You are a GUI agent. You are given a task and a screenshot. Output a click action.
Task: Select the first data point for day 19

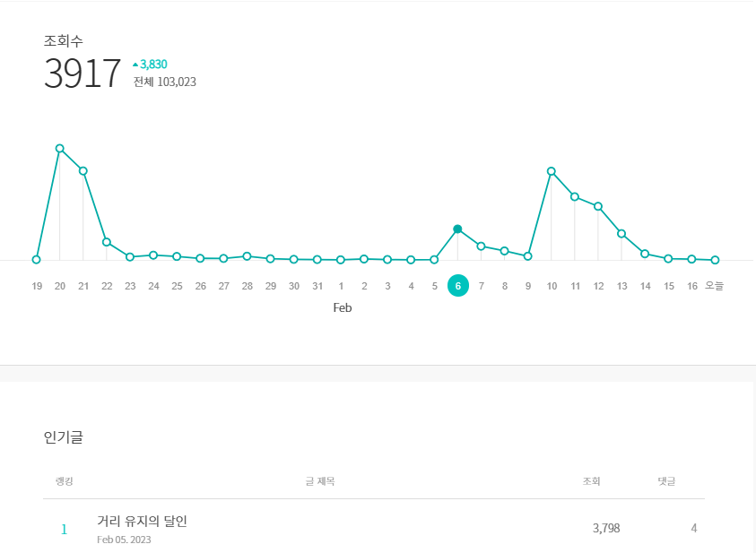pyautogui.click(x=37, y=260)
